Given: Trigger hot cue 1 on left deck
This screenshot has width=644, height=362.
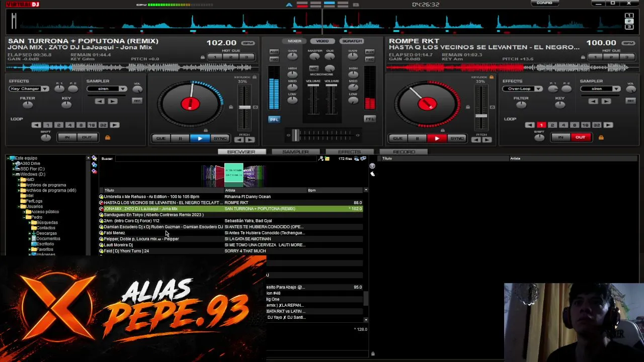Looking at the screenshot, I should point(215,57).
